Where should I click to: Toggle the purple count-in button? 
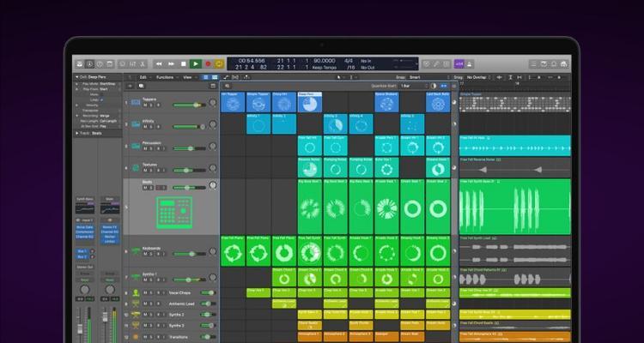coord(459,64)
